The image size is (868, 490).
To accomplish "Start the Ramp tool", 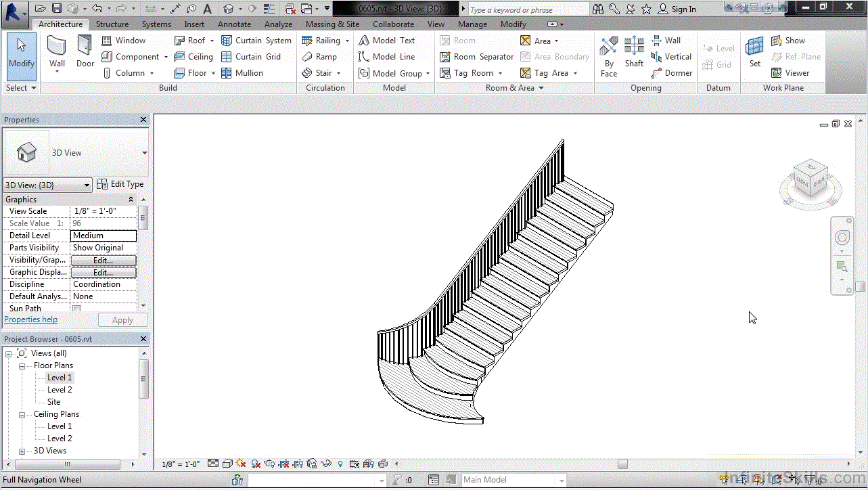I will coord(319,57).
